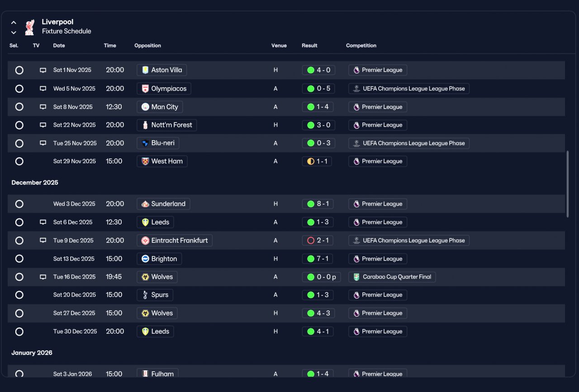This screenshot has width=579, height=392.
Task: Sort by the Competition column header
Action: (361, 46)
